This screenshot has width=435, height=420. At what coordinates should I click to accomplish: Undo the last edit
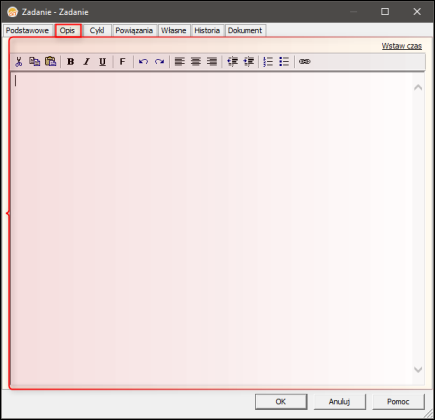click(143, 62)
